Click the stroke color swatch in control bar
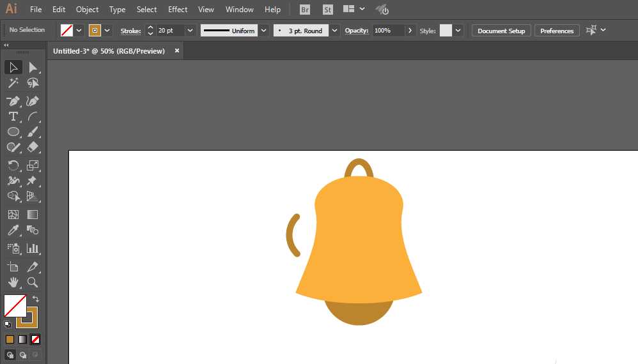Image resolution: width=638 pixels, height=364 pixels. [x=95, y=31]
